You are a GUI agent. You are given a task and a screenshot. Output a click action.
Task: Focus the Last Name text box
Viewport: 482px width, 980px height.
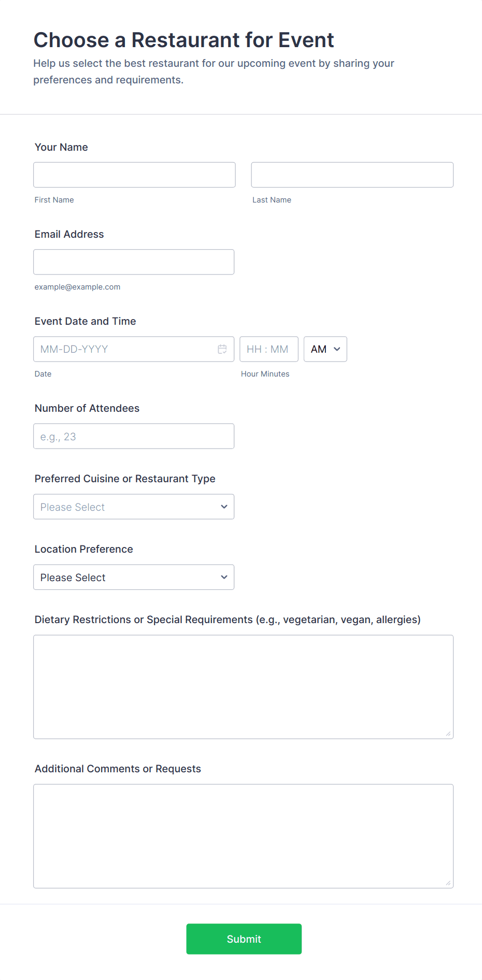(x=352, y=175)
